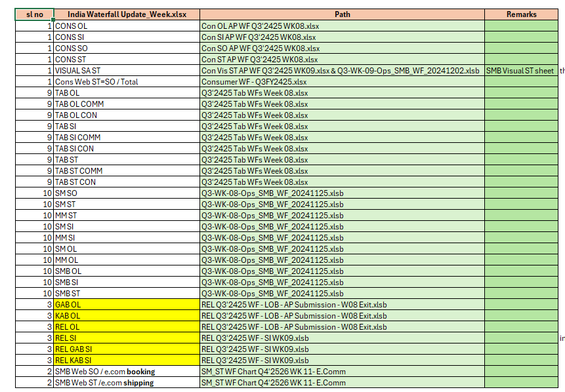Select the "MM OL" cell
Screen dimensions: 565x392
pyautogui.click(x=126, y=260)
